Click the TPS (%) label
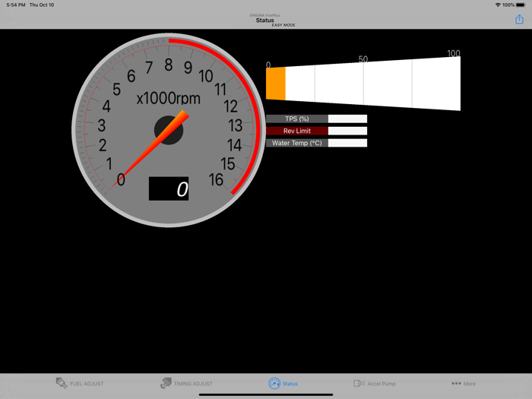Screen dimensions: 532x399 point(296,119)
